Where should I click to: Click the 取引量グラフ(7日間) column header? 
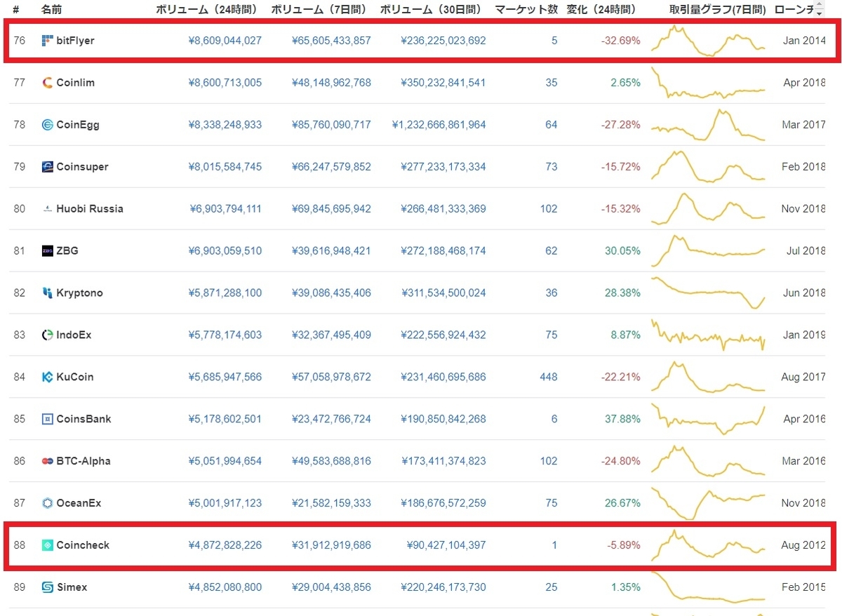[717, 10]
